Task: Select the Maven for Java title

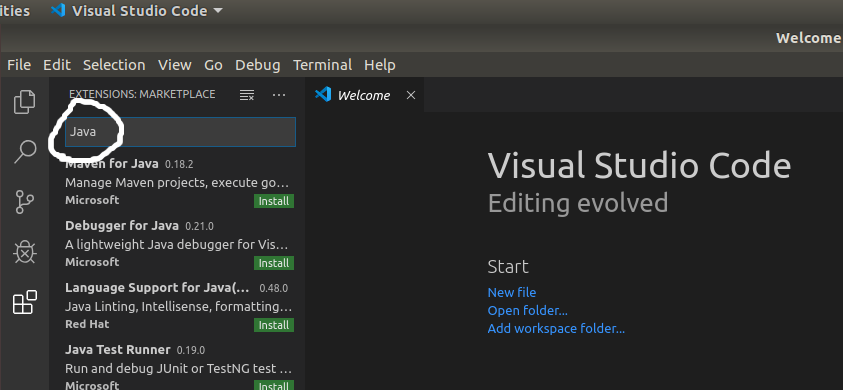Action: point(112,164)
